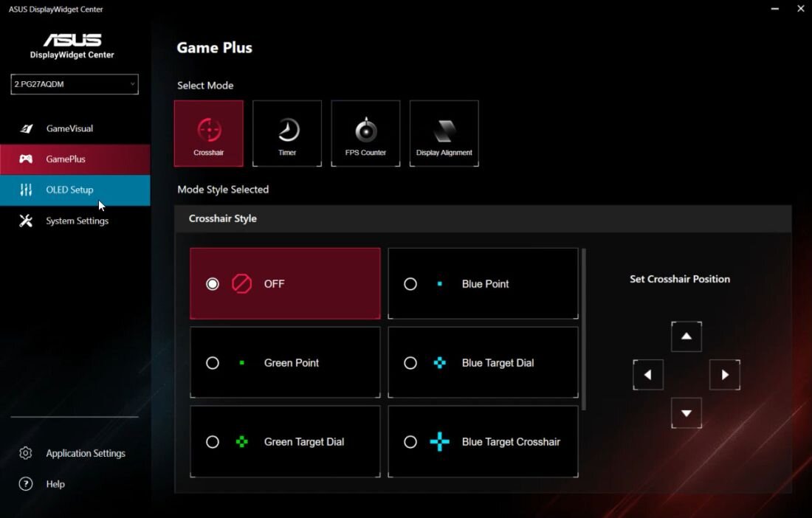812x518 pixels.
Task: Select the Blue Point radio button
Action: pyautogui.click(x=410, y=283)
